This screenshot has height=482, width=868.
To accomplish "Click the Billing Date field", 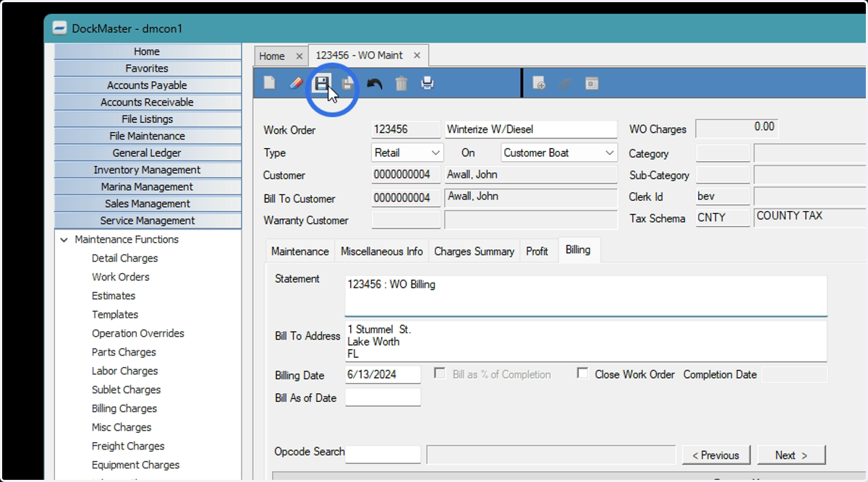I will click(x=383, y=374).
